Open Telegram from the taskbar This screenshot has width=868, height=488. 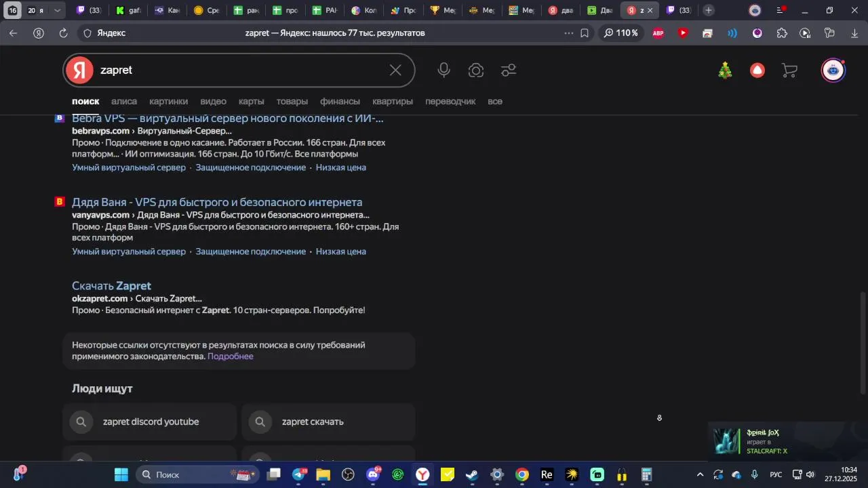[x=299, y=474]
